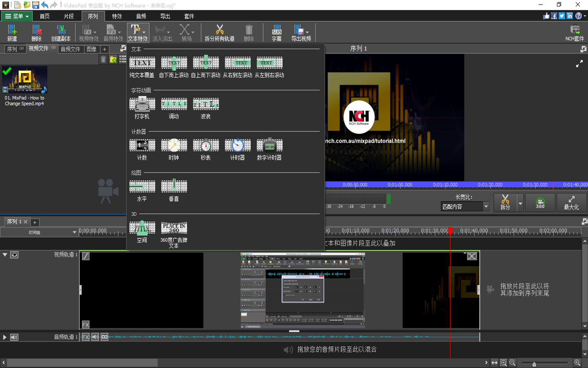This screenshot has width=588, height=368.
Task: Open the 字幕 subtitles tool
Action: point(276,33)
